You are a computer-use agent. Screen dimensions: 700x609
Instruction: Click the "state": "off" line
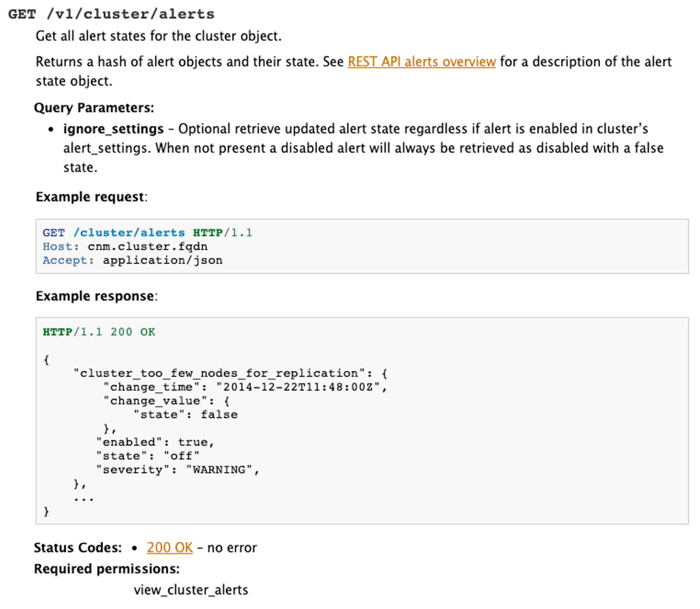pyautogui.click(x=148, y=456)
